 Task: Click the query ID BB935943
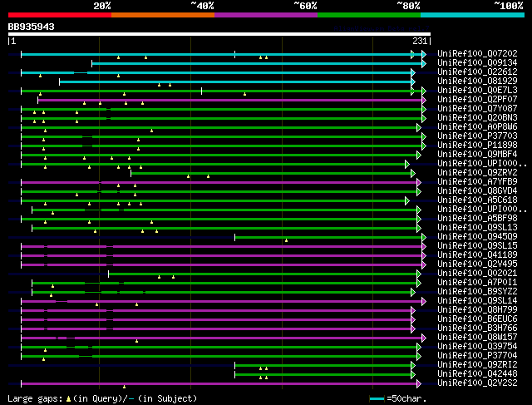32,27
